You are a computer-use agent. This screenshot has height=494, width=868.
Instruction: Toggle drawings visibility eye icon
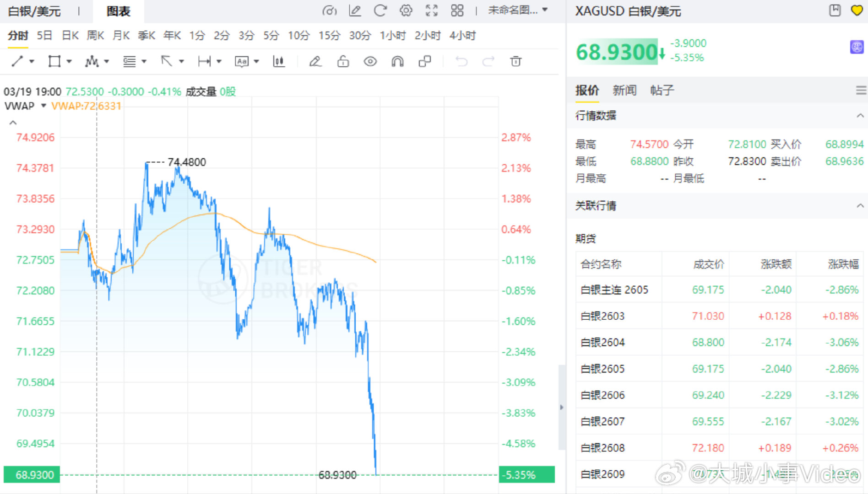pos(370,61)
